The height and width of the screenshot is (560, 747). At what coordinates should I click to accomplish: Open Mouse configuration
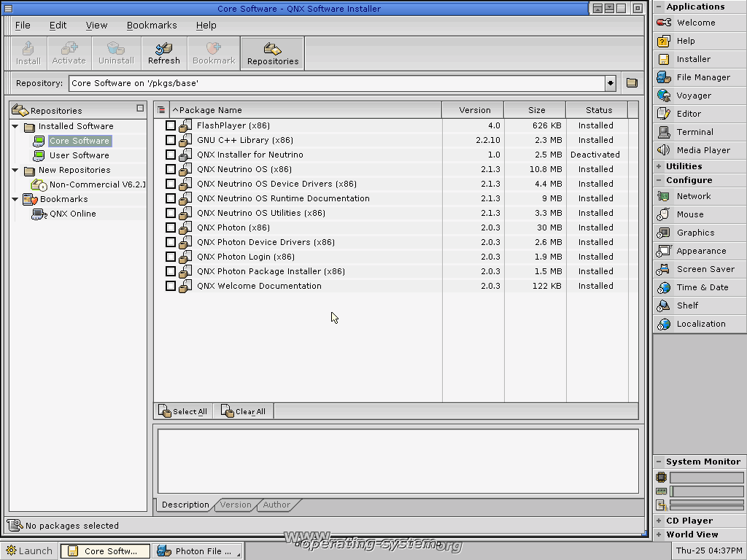coord(700,214)
